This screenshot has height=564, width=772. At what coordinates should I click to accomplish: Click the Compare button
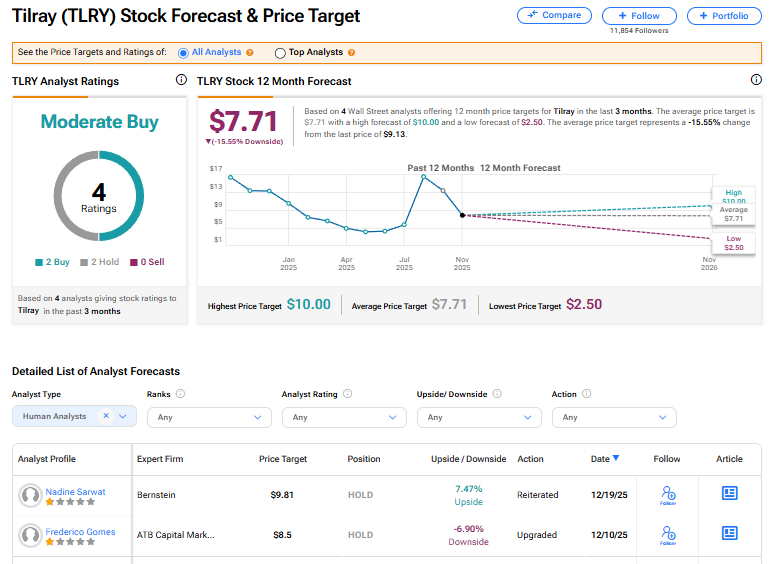(x=554, y=15)
